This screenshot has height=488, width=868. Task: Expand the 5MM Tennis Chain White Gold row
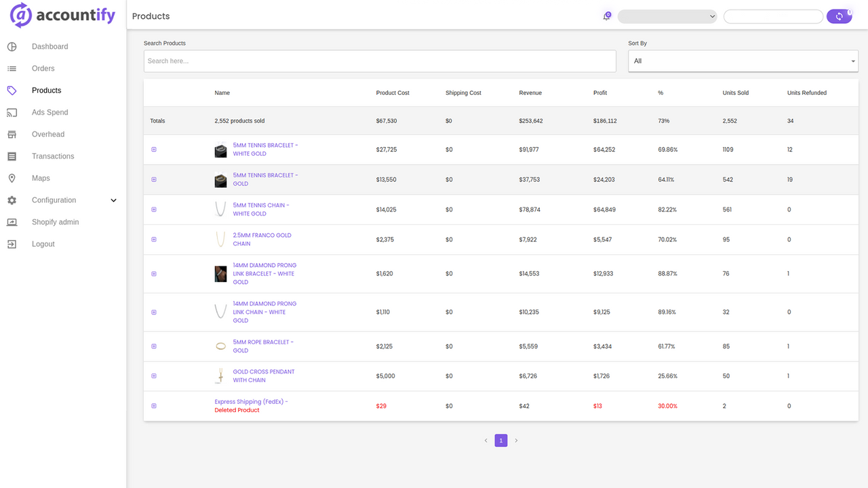[154, 209]
